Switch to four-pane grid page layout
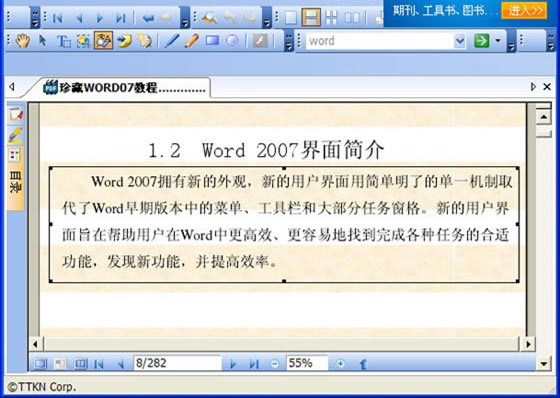 click(x=331, y=18)
